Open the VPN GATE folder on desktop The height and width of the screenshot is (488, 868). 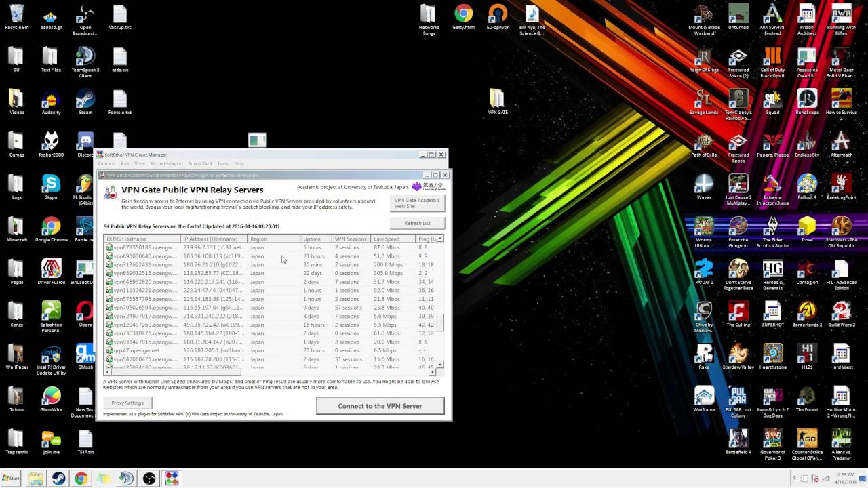click(x=497, y=102)
